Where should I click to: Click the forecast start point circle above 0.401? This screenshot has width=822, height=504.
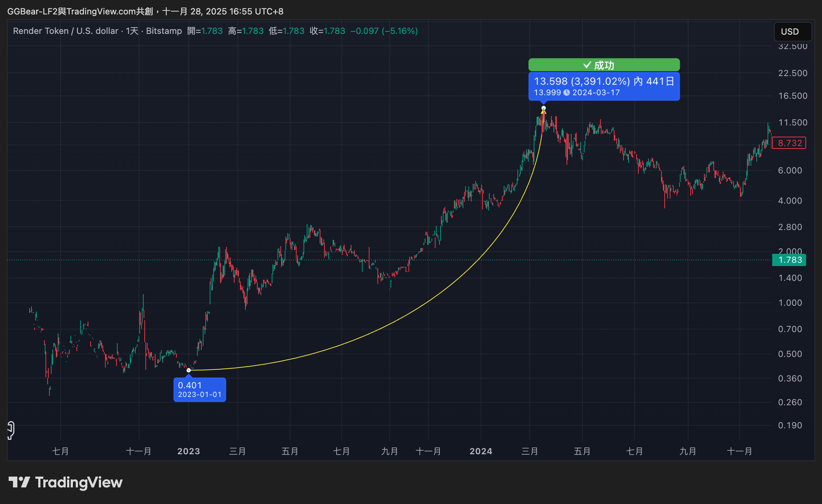click(189, 370)
